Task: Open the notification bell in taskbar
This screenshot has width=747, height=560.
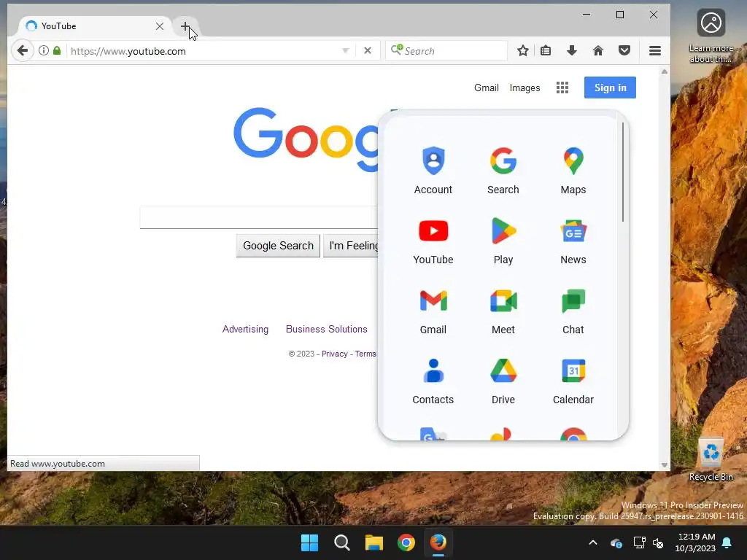Action: pos(727,542)
